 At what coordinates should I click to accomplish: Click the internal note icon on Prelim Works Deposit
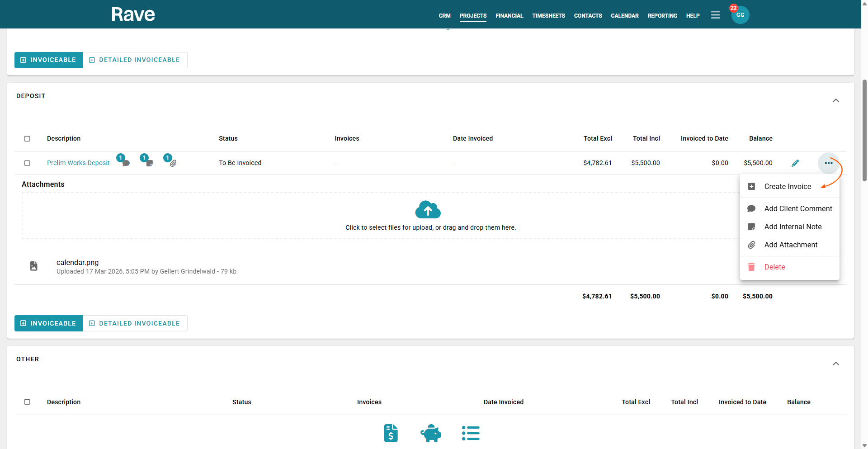click(149, 163)
